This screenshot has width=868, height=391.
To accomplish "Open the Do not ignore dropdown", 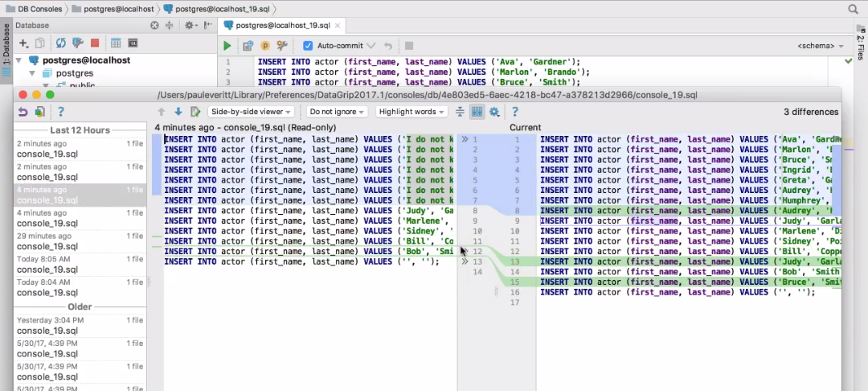I will (337, 112).
